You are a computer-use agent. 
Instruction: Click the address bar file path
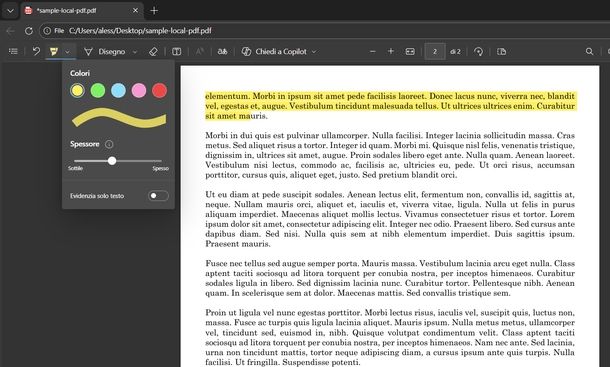pos(140,31)
